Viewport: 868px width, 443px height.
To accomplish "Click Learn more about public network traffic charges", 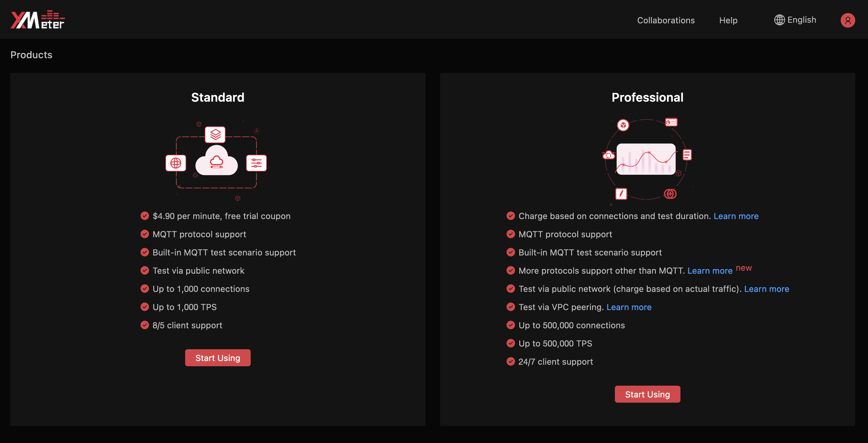I will pyautogui.click(x=767, y=289).
